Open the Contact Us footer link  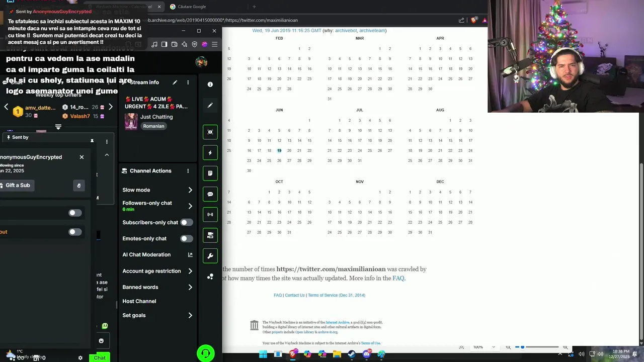[x=295, y=295]
